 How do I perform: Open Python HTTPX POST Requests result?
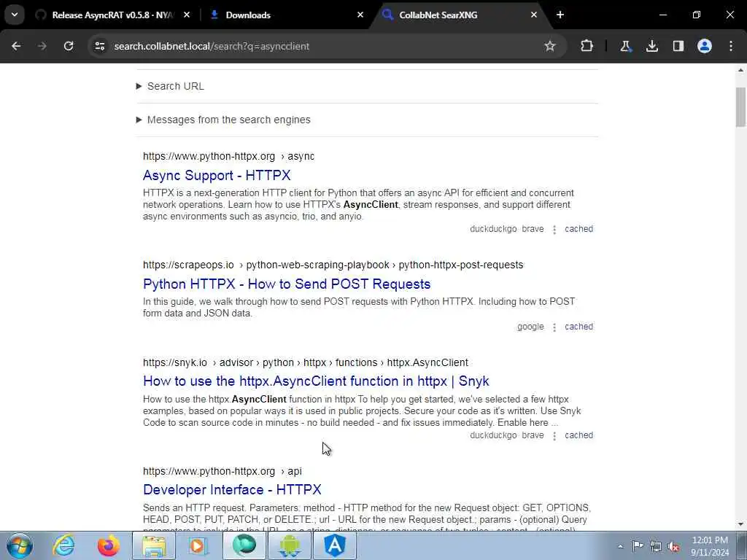(287, 284)
